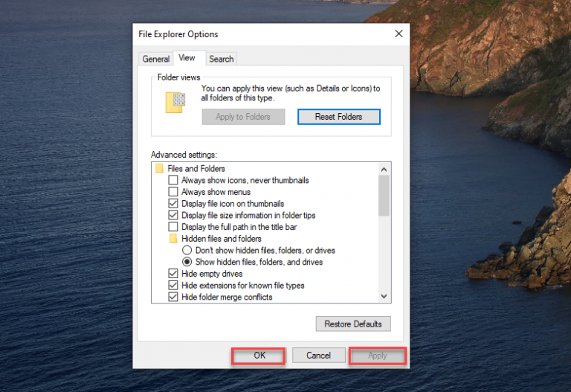Uncheck Hide empty drives

(x=173, y=274)
